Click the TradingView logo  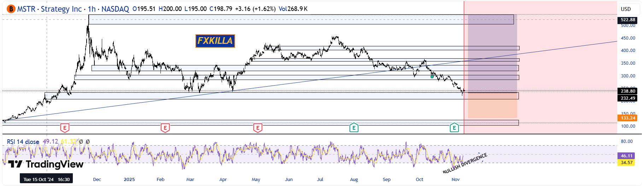[x=46, y=164]
